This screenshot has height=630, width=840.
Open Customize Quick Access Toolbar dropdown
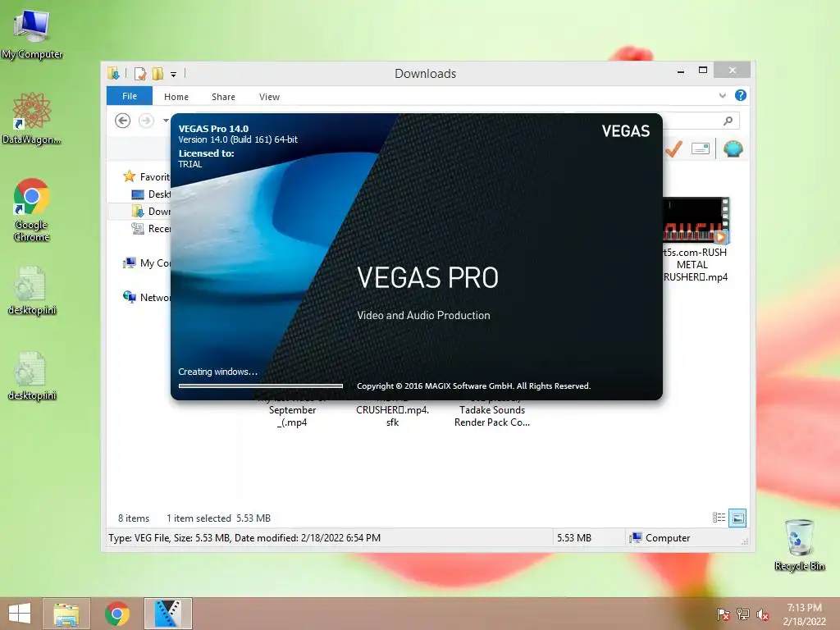point(174,75)
